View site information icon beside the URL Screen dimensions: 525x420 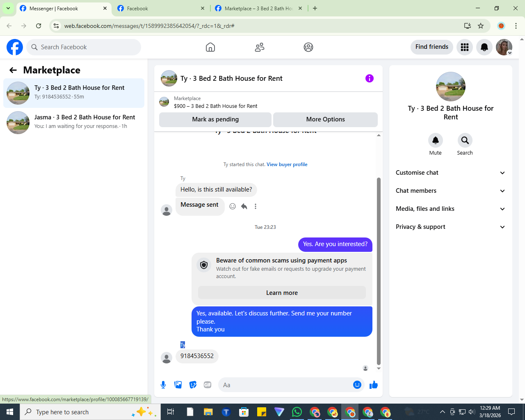(x=56, y=26)
